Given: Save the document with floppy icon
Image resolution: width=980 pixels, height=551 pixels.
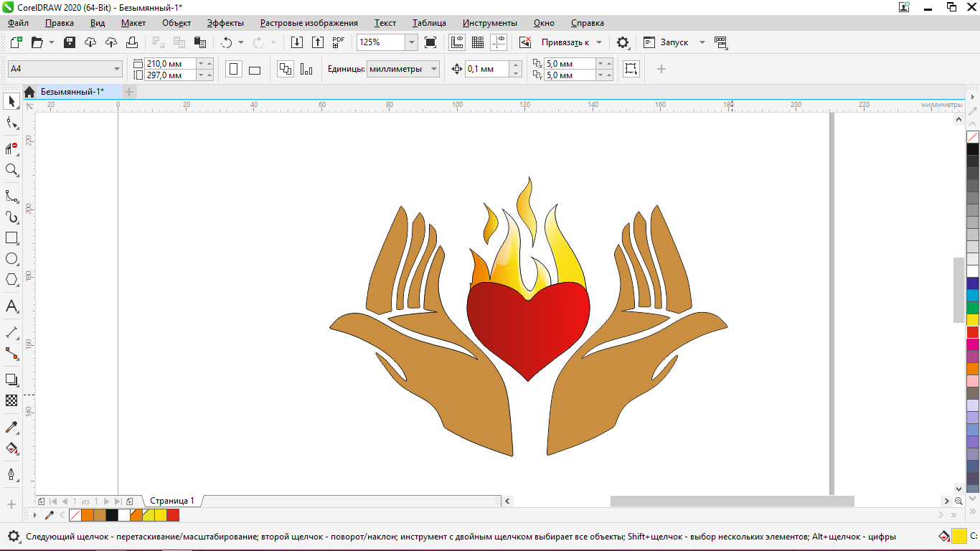Looking at the screenshot, I should (70, 42).
